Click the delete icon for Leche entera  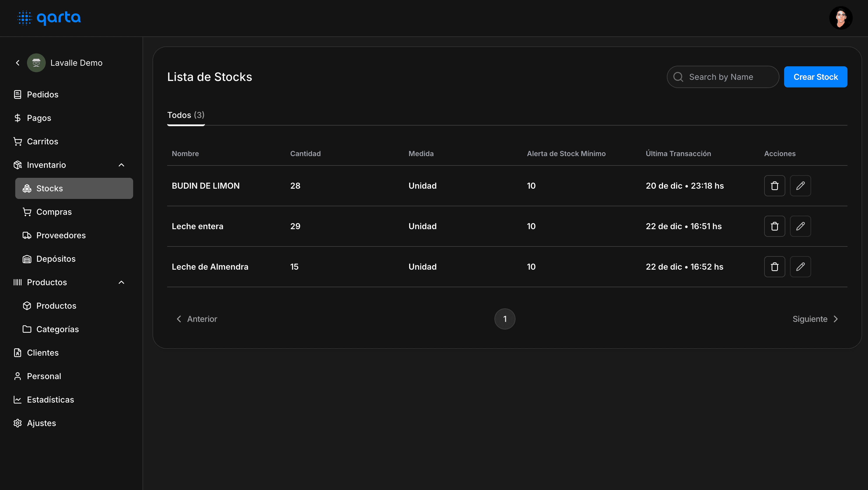774,226
